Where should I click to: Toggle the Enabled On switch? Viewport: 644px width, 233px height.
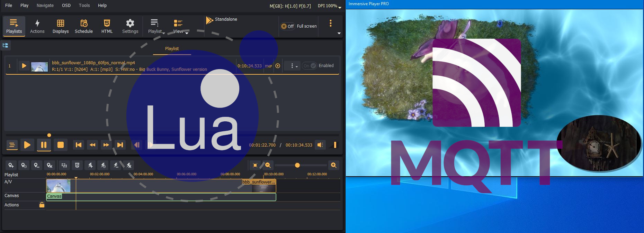tap(310, 66)
